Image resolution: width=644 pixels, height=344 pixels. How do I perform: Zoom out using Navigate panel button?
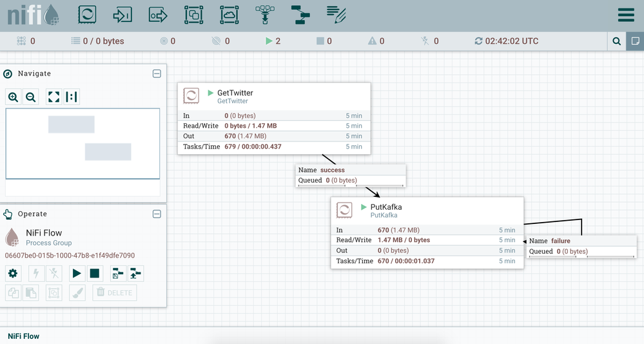(x=30, y=97)
